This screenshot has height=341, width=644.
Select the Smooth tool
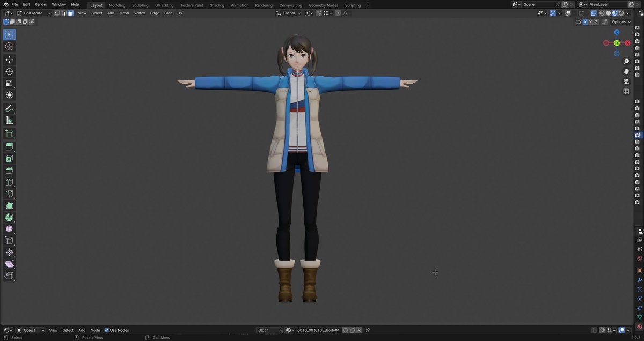[9, 229]
